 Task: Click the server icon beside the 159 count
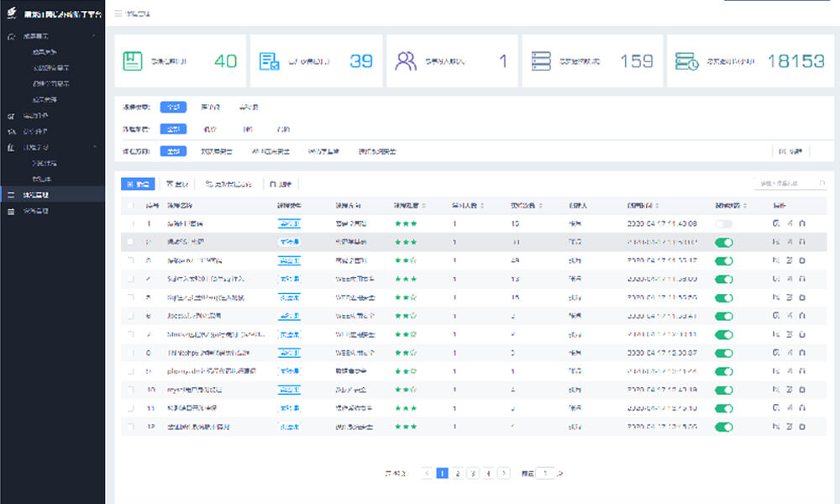542,61
